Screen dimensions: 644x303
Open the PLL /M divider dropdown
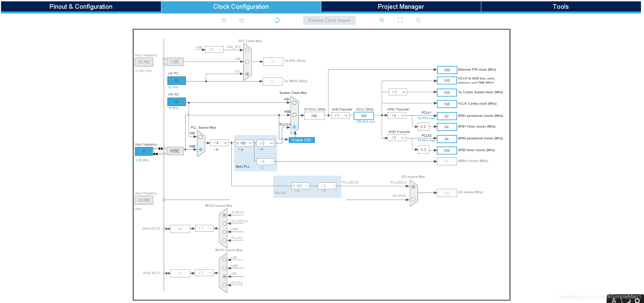coord(219,143)
